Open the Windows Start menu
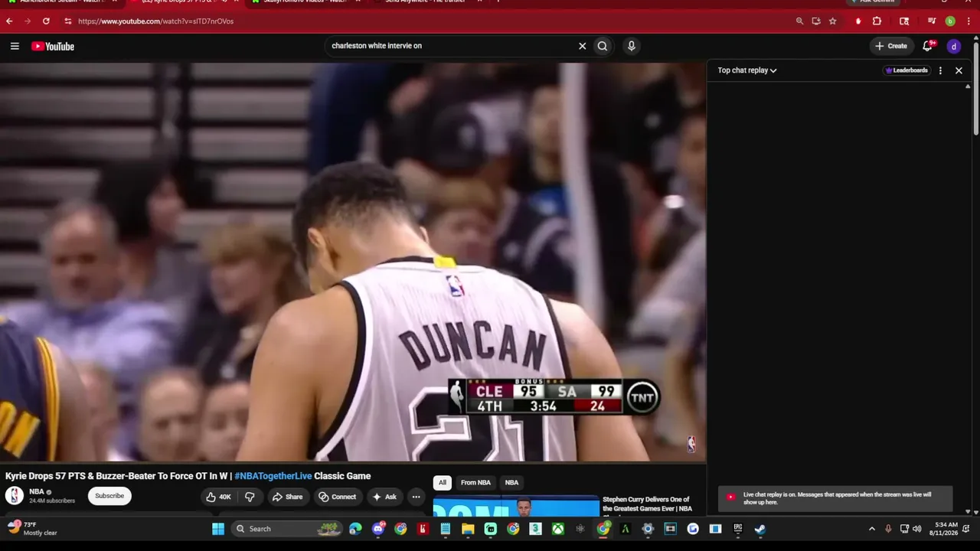This screenshot has height=551, width=980. (218, 529)
